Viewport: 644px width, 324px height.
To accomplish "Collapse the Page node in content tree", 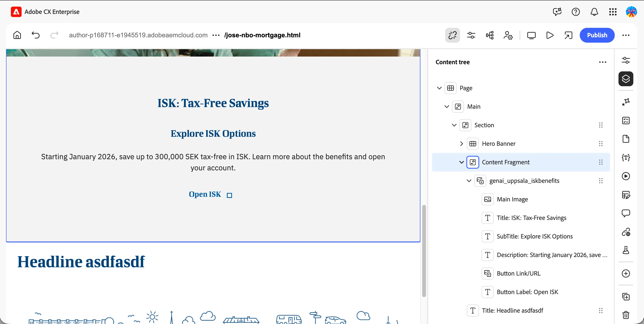I will pos(439,88).
